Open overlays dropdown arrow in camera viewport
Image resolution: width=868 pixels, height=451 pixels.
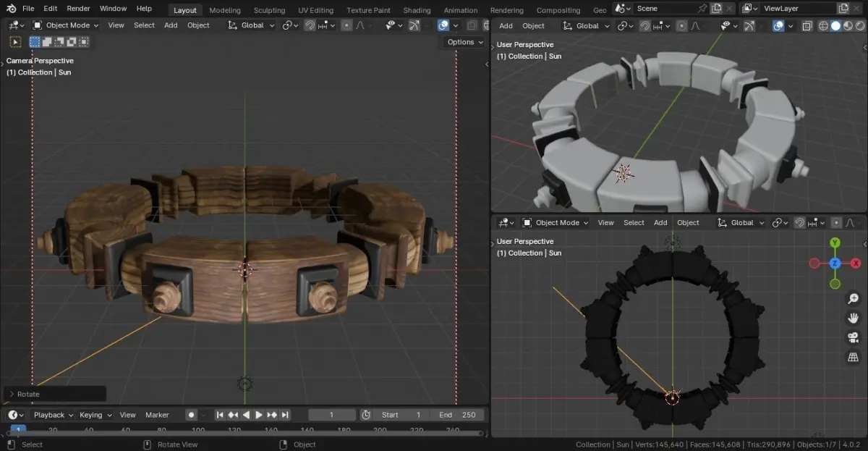pos(455,25)
